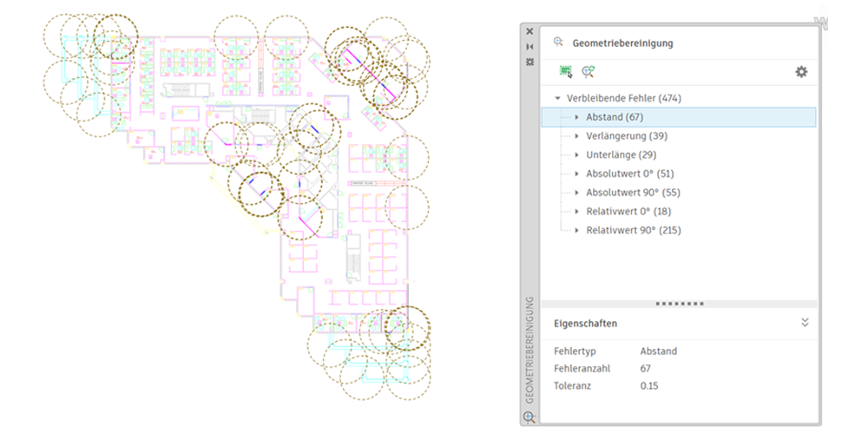Expand the Verlängerung (39) node
The height and width of the screenshot is (434, 868).
[x=576, y=136]
